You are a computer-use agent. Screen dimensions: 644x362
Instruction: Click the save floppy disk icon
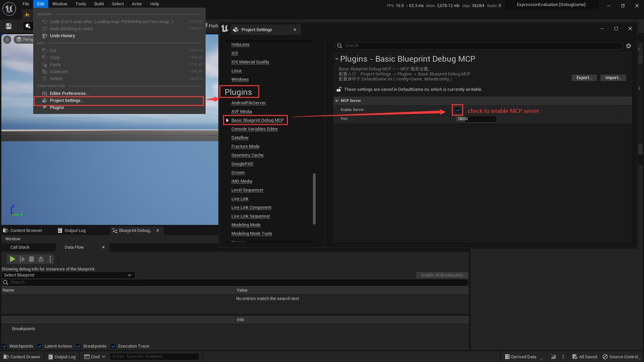[x=8, y=26]
